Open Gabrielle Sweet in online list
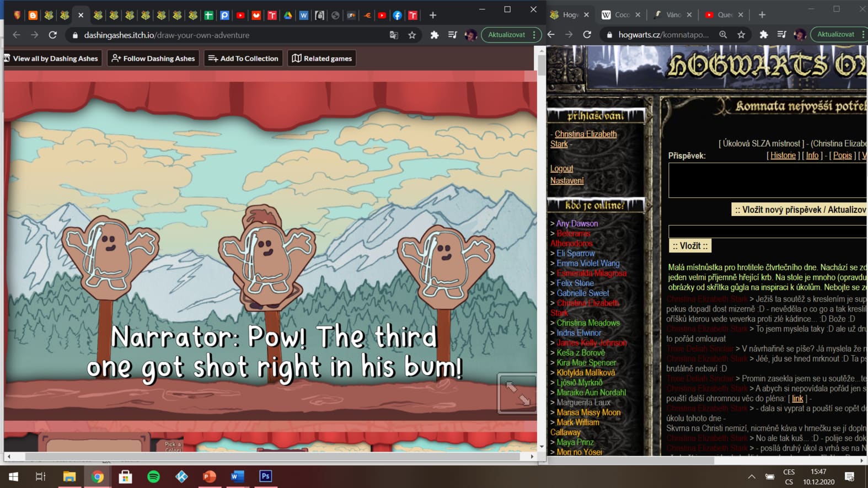 point(583,293)
